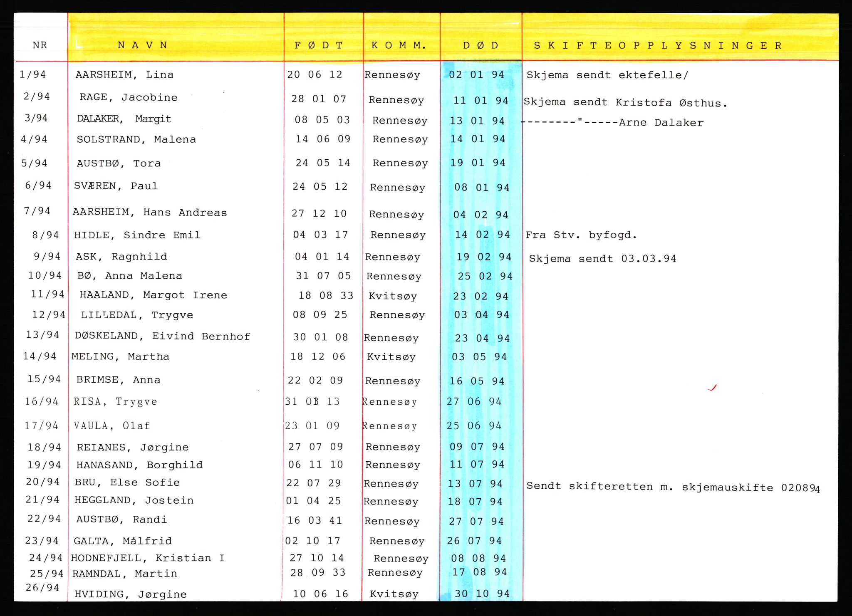Viewport: 852px width, 616px height.
Task: Select the name VAULA, Olaf
Action: click(112, 426)
